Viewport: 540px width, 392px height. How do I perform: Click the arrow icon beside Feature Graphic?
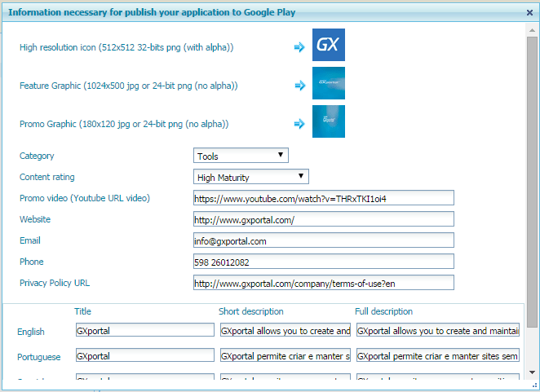(299, 86)
